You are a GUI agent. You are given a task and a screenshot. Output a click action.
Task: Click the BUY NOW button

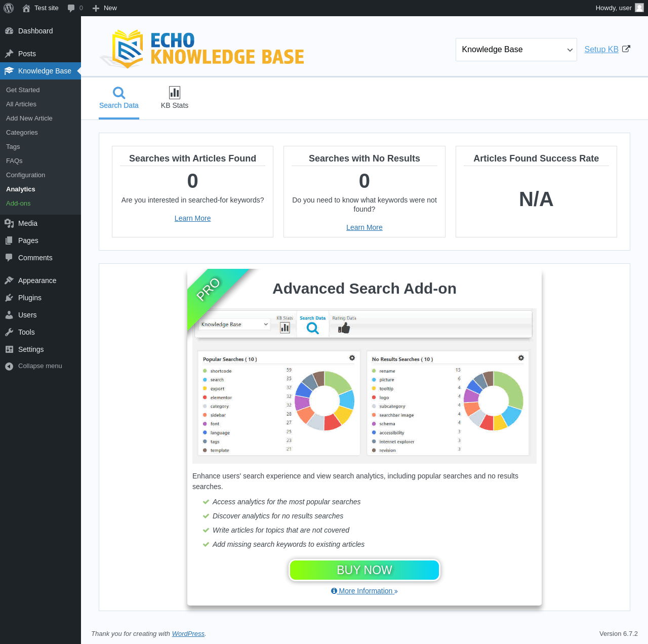pos(364,570)
